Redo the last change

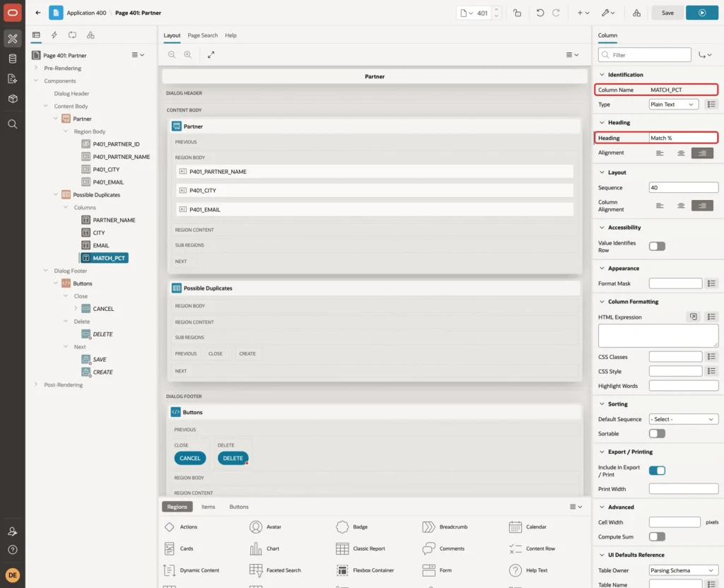pyautogui.click(x=556, y=13)
